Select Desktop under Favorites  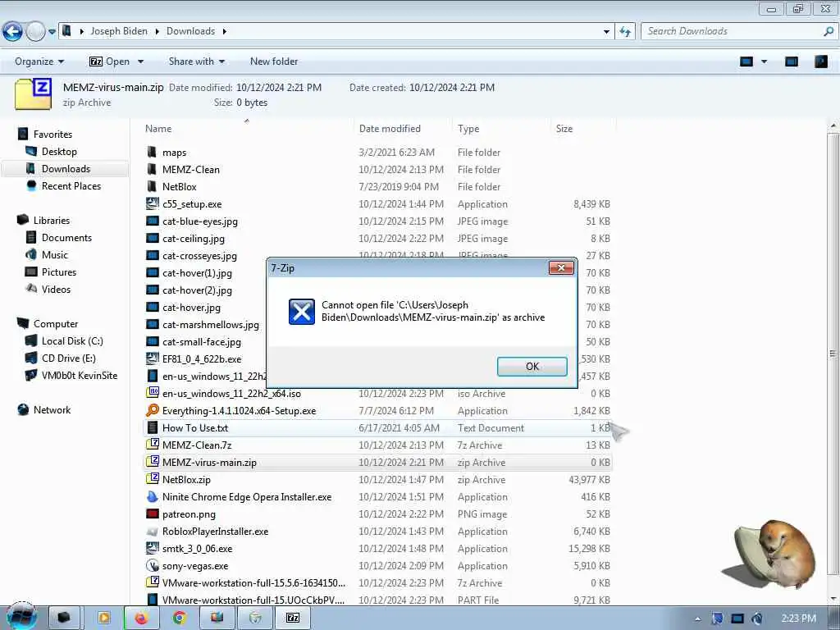pyautogui.click(x=59, y=152)
